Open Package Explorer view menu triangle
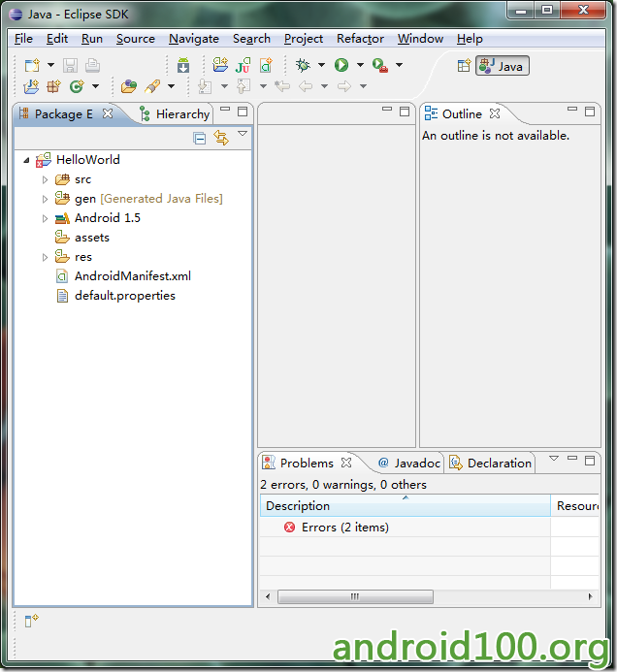617x672 pixels. (x=243, y=134)
